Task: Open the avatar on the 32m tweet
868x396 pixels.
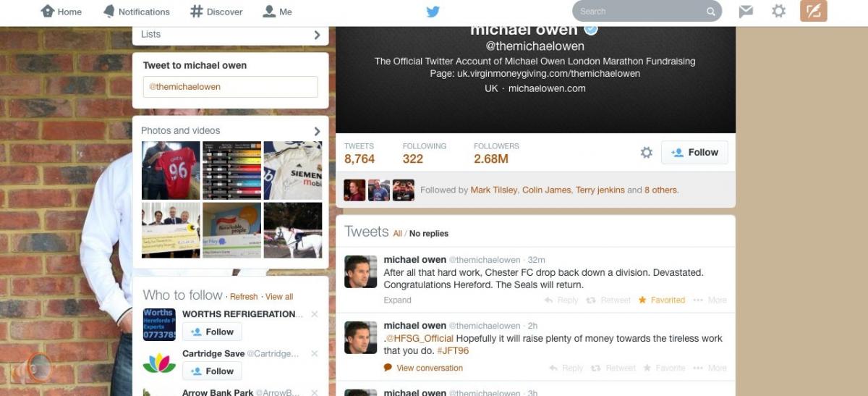Action: [360, 271]
